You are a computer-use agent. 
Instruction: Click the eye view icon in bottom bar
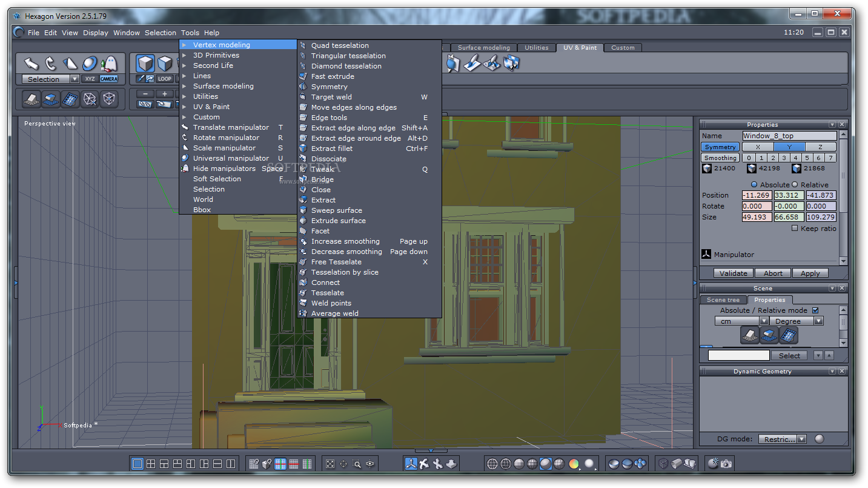(x=370, y=464)
